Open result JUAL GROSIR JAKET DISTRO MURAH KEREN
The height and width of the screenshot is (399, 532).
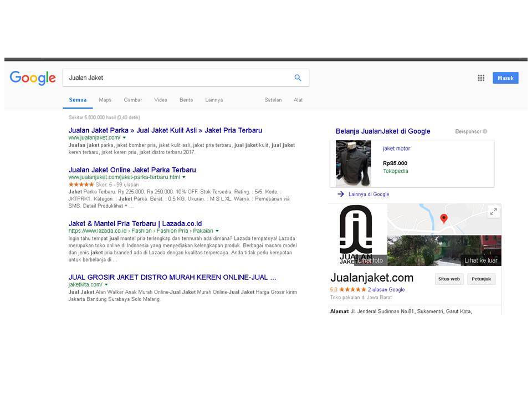[x=172, y=277]
